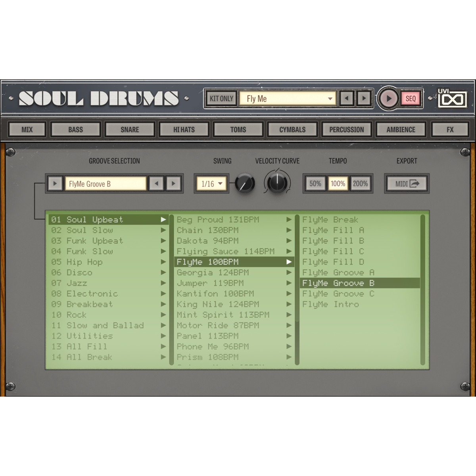The image size is (476, 476).
Task: Select the 13 All Fill category
Action: coord(109,346)
